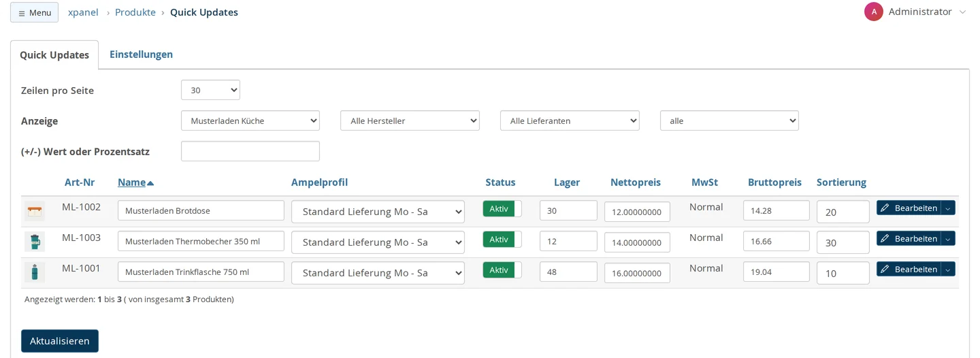Screen dimensions: 980x358
Task: Sort by the Nettopreis column header
Action: [636, 182]
